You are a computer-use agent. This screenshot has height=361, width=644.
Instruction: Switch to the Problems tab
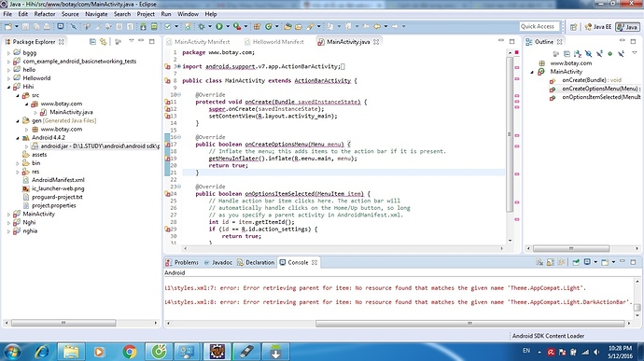(x=182, y=262)
